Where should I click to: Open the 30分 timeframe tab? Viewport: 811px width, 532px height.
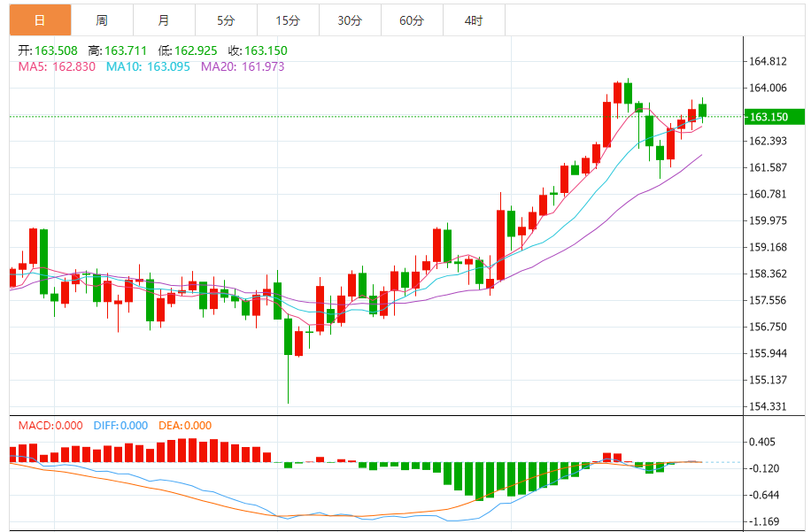click(350, 20)
